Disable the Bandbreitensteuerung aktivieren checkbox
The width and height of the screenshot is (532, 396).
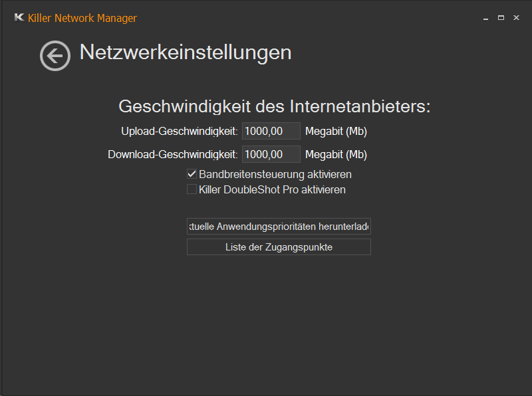coord(192,174)
